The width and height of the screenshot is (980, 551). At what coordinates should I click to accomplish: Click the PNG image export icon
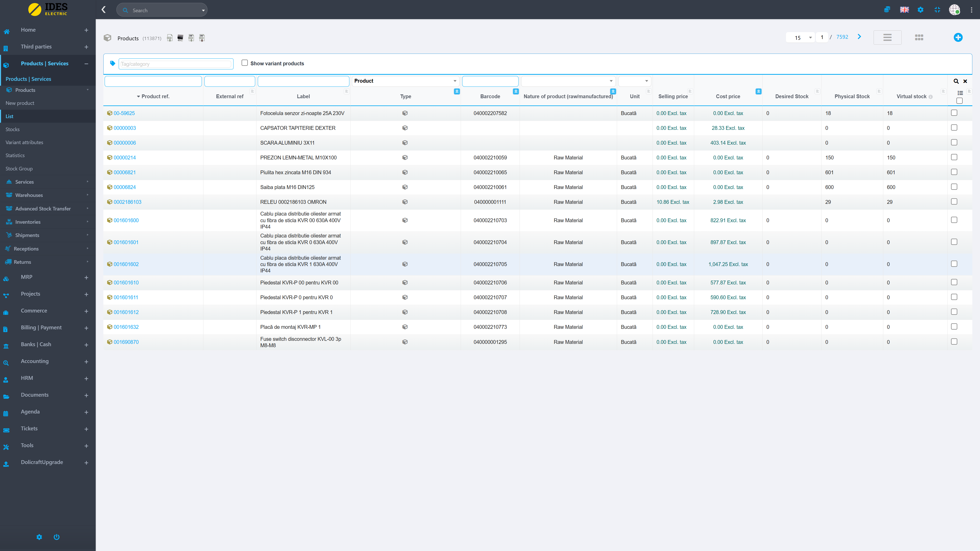pos(180,38)
